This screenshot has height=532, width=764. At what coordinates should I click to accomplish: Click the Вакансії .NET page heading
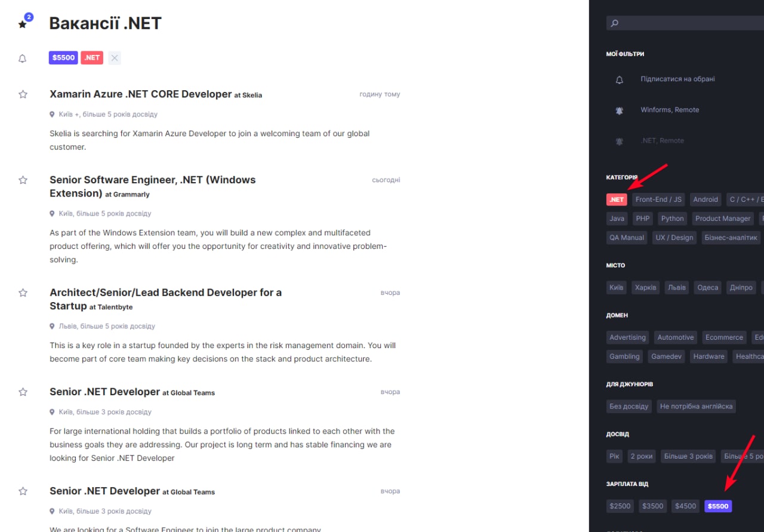coord(105,23)
